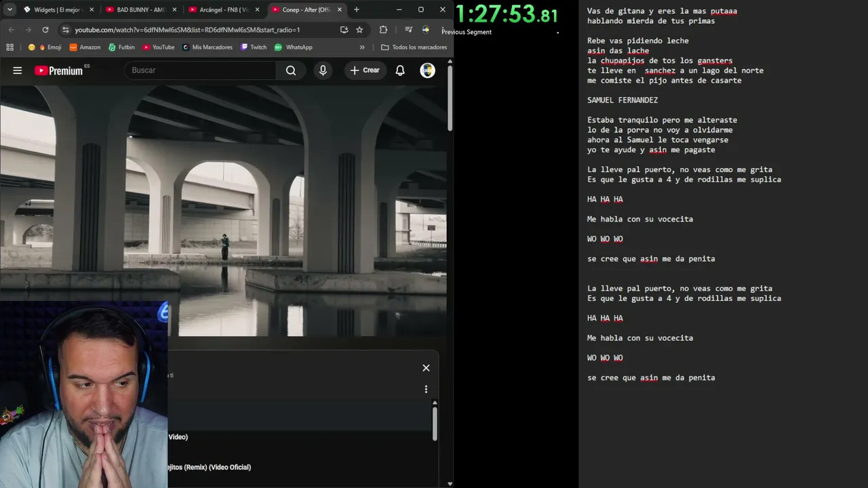Open YouTube notifications bell

click(400, 70)
